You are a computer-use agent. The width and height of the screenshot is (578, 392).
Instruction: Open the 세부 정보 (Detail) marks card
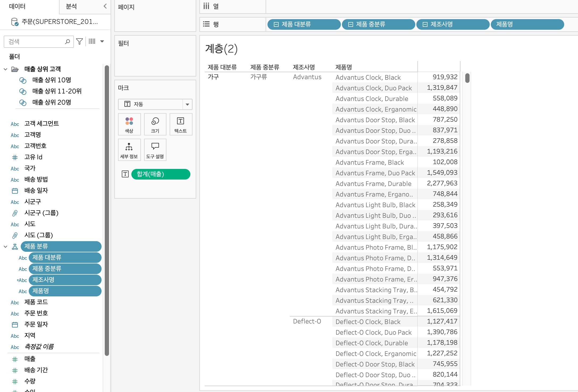[x=129, y=150]
